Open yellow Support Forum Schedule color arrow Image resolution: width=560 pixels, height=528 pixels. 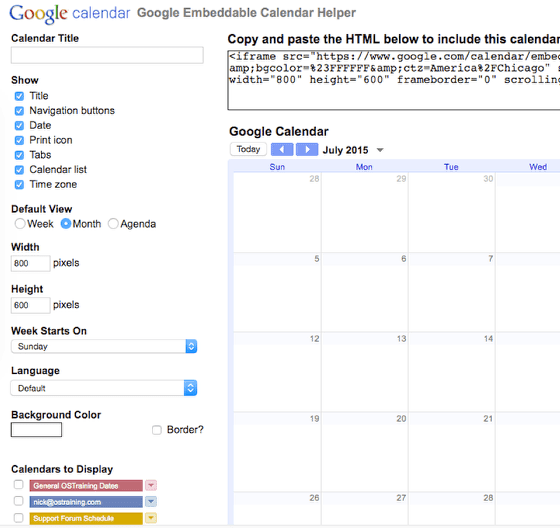coord(151,518)
